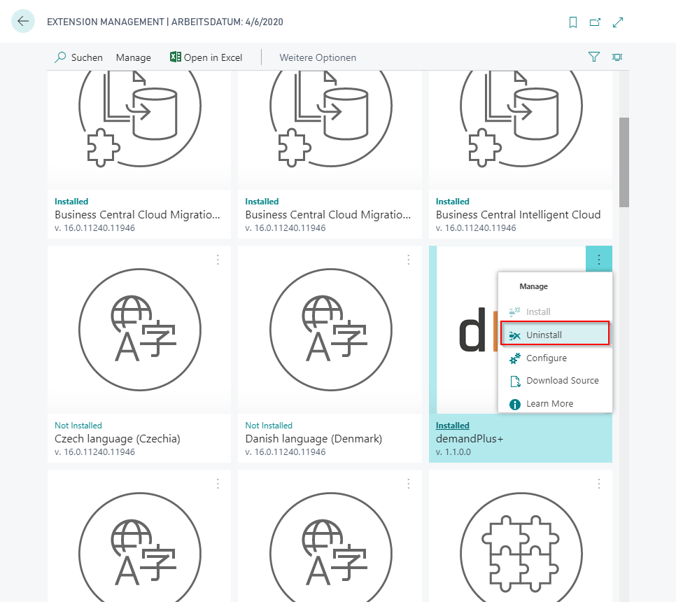
Task: Expand page to full width arrows icon
Action: (x=618, y=22)
